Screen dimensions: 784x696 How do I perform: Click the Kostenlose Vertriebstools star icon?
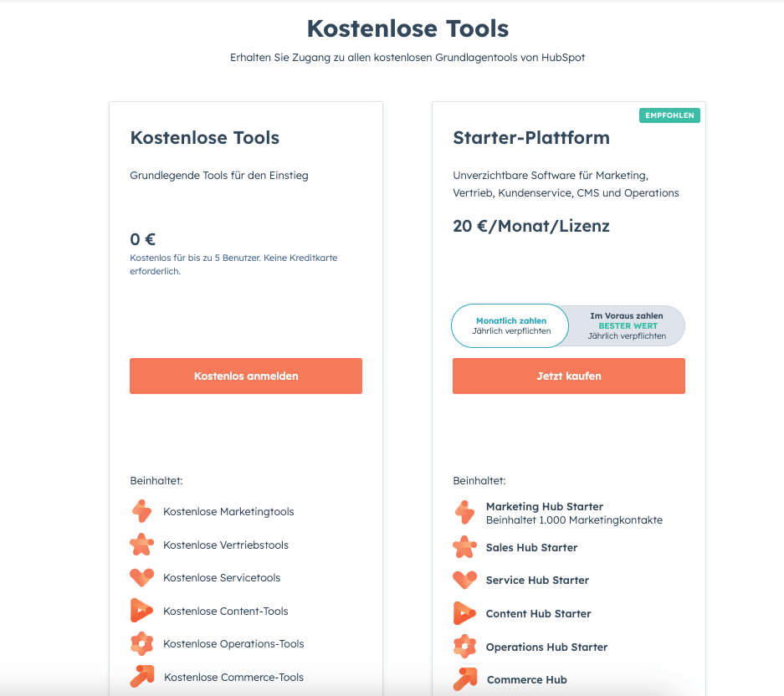tap(142, 545)
